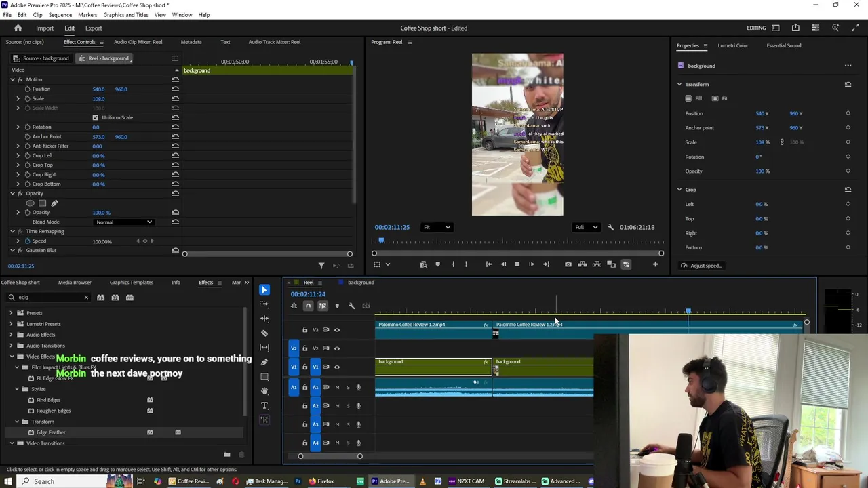Create new custom bin in Effects panel
The image size is (868, 488).
pyautogui.click(x=227, y=455)
